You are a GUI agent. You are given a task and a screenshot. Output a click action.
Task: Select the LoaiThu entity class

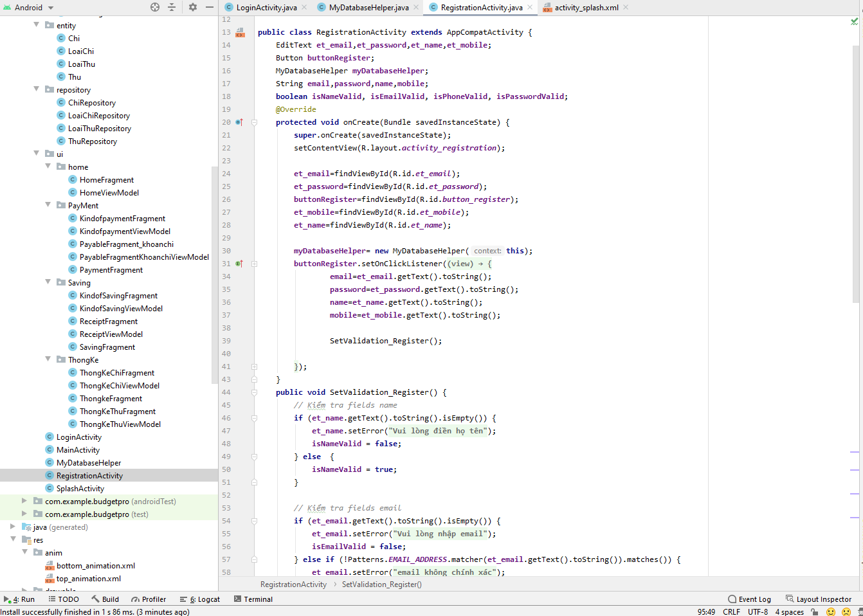pos(82,64)
